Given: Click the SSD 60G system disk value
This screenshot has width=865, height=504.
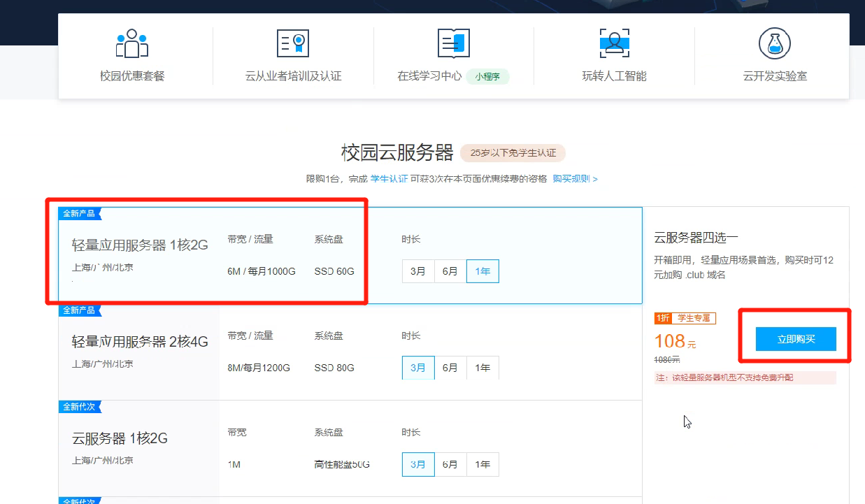Looking at the screenshot, I should [x=334, y=271].
